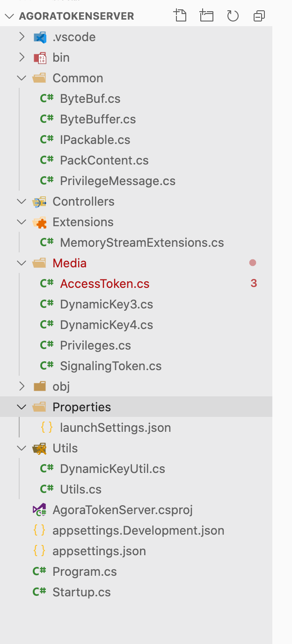Collapse the Media folder chevron
The image size is (292, 644).
click(x=21, y=263)
